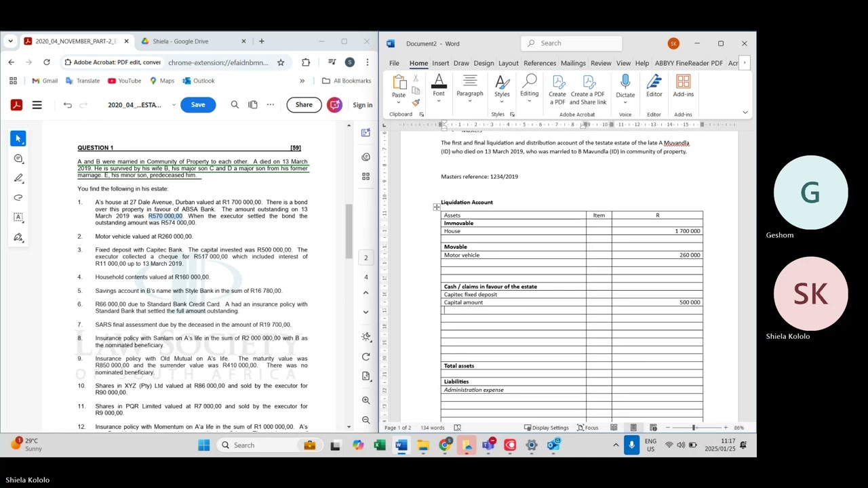This screenshot has width=868, height=488.
Task: Switch to the Shiela - Google Drive tab
Action: coord(193,41)
